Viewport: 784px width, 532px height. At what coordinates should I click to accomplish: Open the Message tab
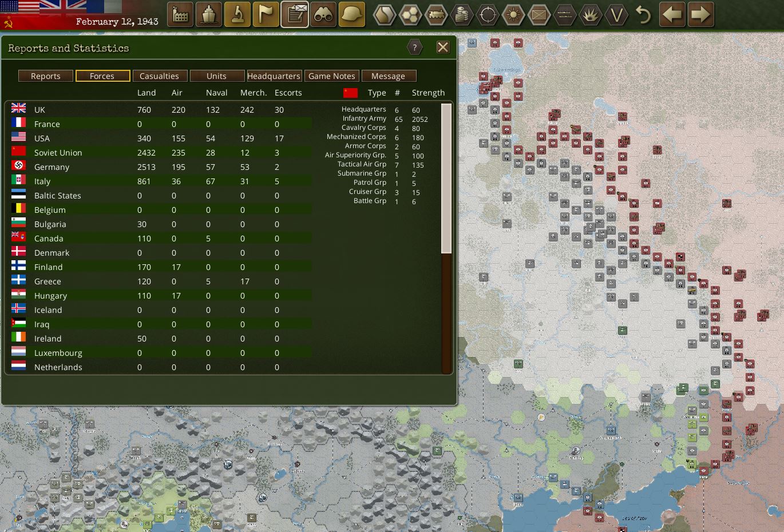click(389, 76)
